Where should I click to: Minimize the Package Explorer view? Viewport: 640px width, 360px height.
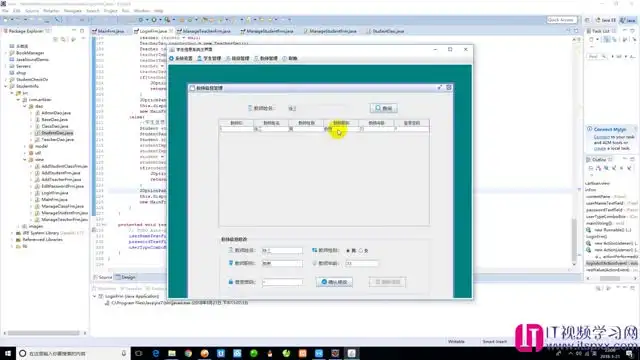click(74, 31)
